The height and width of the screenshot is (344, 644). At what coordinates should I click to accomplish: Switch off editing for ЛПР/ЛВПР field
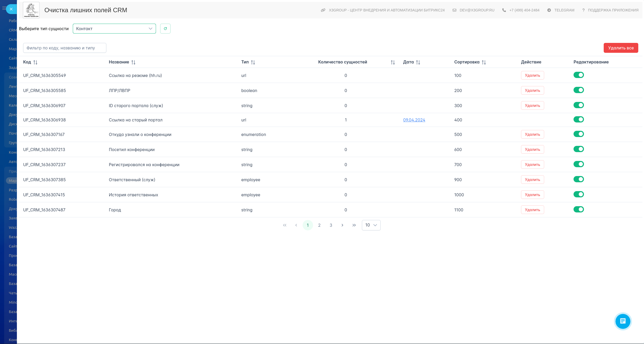[578, 90]
